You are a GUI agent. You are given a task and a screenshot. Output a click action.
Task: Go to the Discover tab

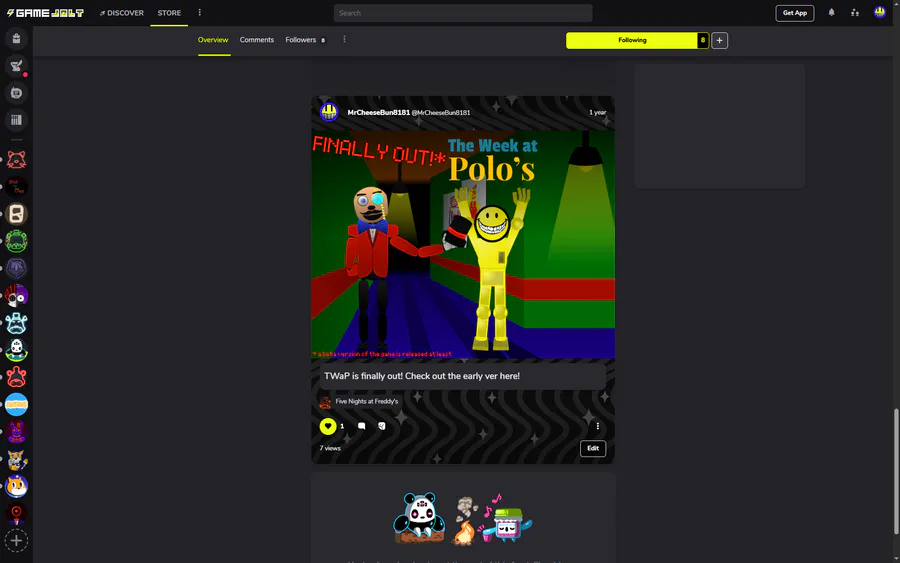(122, 13)
